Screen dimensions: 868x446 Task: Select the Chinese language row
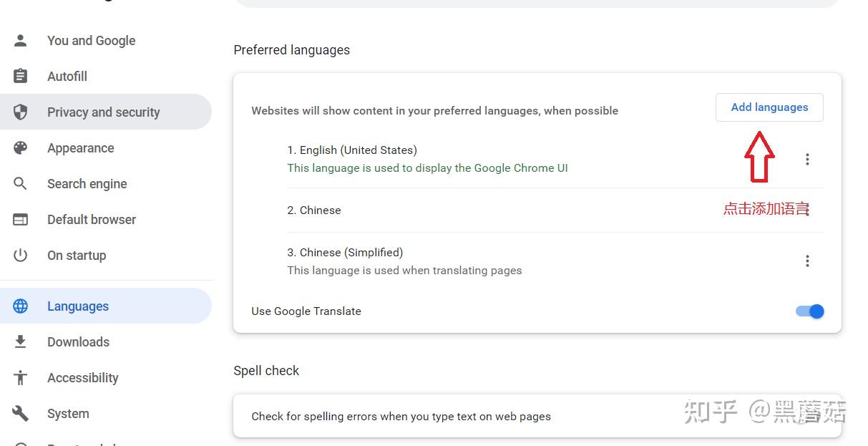pos(321,210)
